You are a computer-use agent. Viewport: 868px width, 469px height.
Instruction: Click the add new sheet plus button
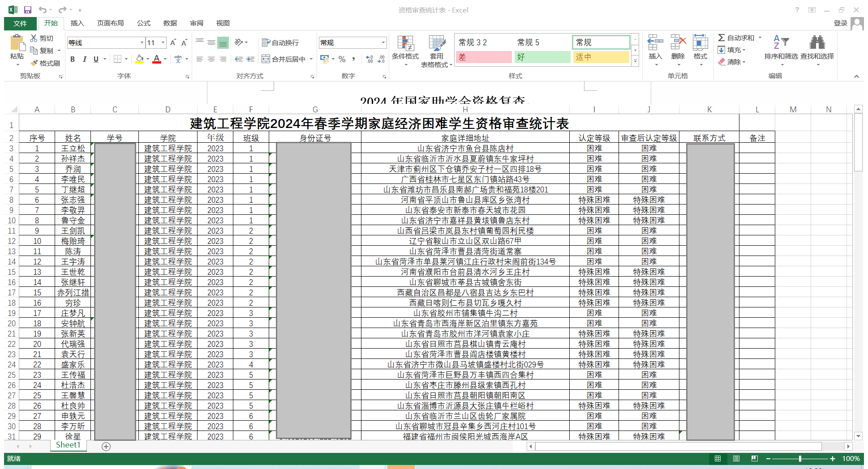pyautogui.click(x=106, y=446)
